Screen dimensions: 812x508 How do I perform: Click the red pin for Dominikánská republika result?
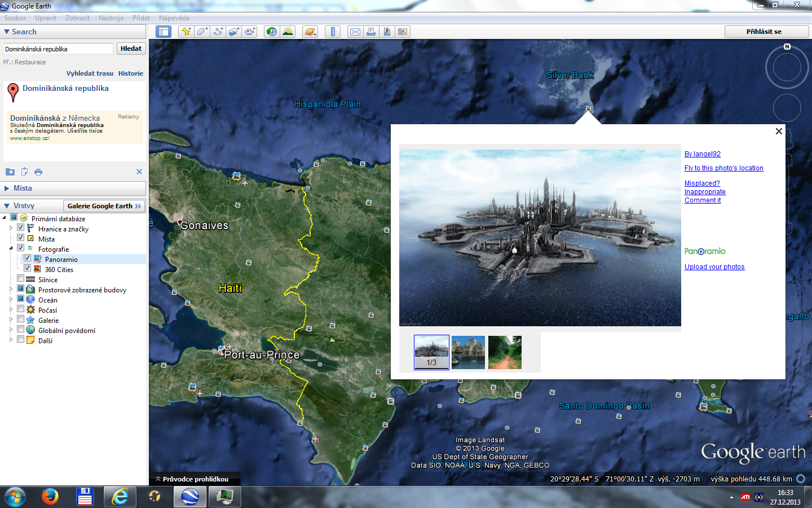tap(13, 93)
